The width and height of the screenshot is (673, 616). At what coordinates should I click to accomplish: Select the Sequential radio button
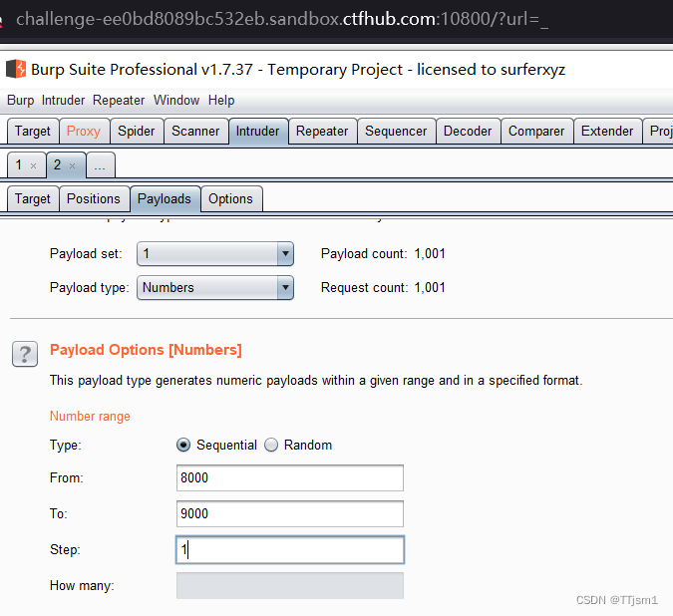(x=183, y=445)
